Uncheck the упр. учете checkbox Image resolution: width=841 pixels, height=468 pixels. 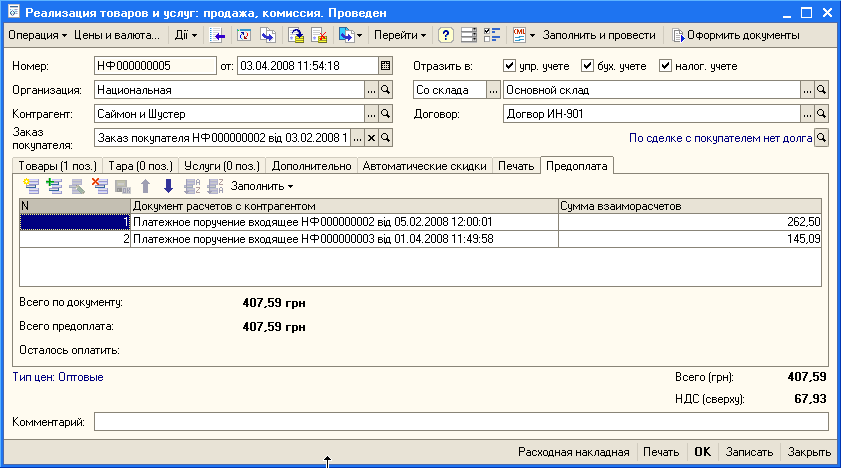point(510,66)
